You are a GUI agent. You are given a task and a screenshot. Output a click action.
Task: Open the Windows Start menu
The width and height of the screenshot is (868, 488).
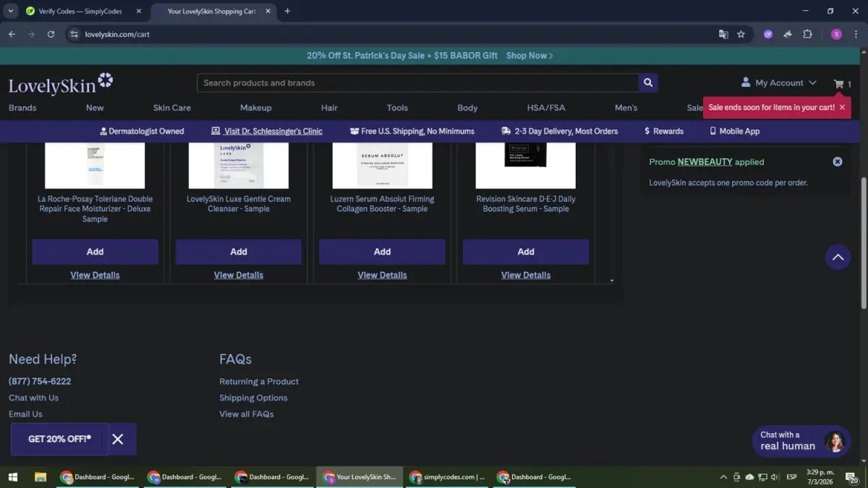point(12,477)
